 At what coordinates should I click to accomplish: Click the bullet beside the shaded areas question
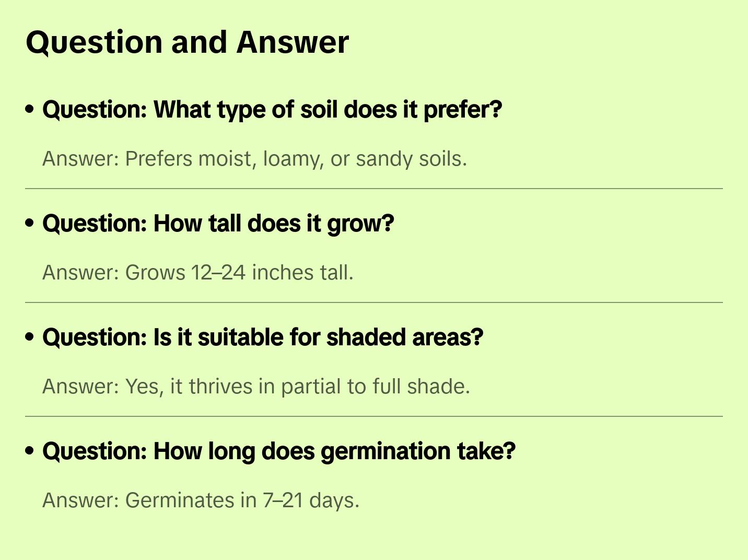click(x=30, y=337)
